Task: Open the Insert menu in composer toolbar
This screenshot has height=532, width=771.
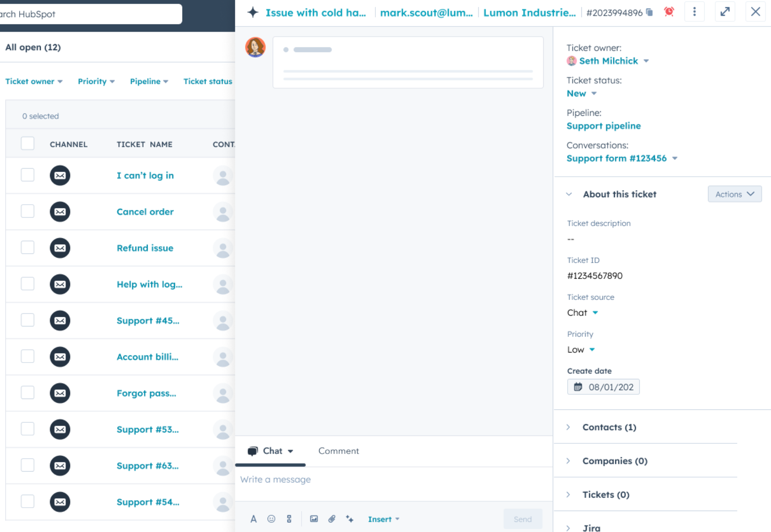Action: click(x=383, y=519)
